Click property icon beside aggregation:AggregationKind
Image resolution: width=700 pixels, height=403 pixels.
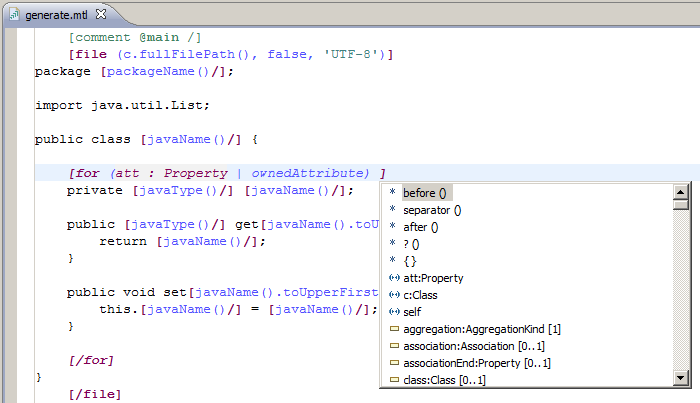394,328
